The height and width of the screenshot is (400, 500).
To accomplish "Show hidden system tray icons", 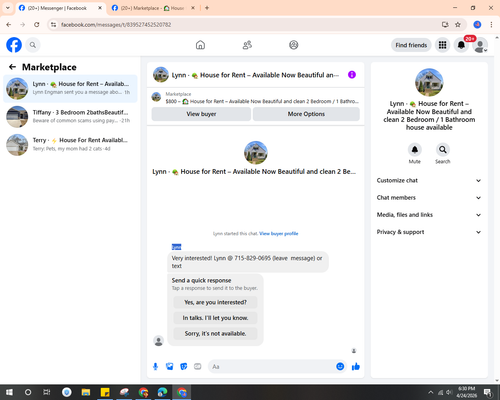I will [x=430, y=392].
